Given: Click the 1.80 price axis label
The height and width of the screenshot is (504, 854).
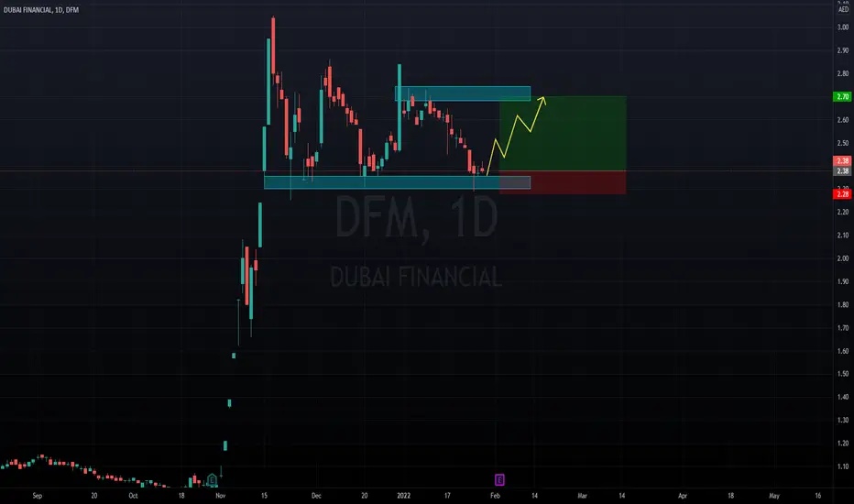Looking at the screenshot, I should coord(843,305).
